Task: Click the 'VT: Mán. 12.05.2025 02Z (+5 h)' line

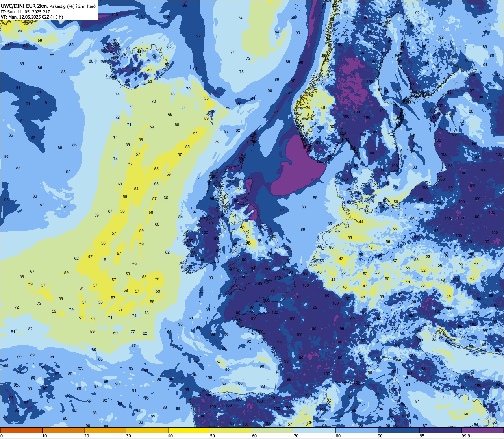Action: pyautogui.click(x=32, y=17)
